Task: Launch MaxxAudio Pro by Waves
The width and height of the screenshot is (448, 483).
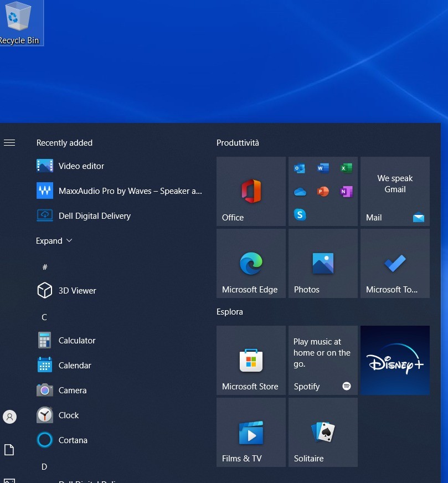Action: (x=119, y=191)
